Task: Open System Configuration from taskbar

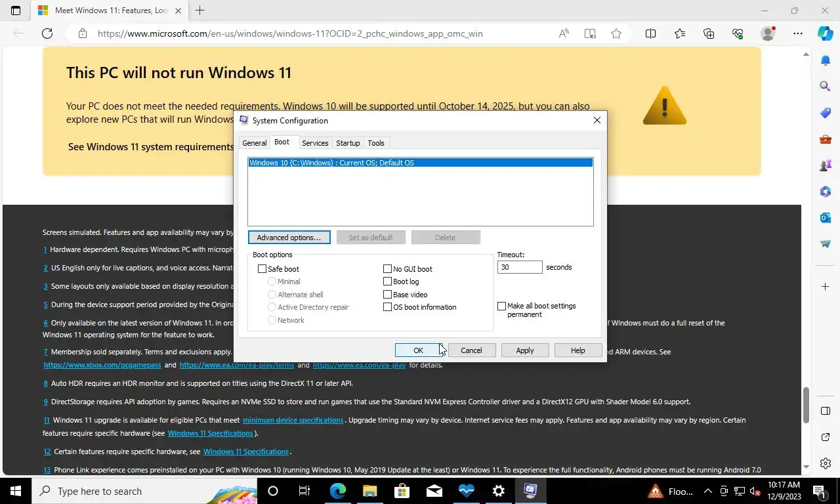Action: tap(530, 491)
